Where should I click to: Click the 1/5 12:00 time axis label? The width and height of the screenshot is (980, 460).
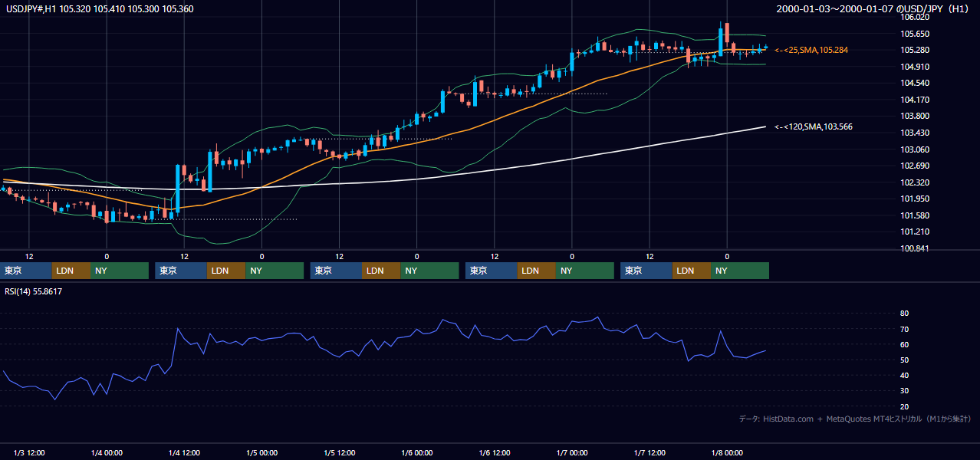pyautogui.click(x=339, y=453)
